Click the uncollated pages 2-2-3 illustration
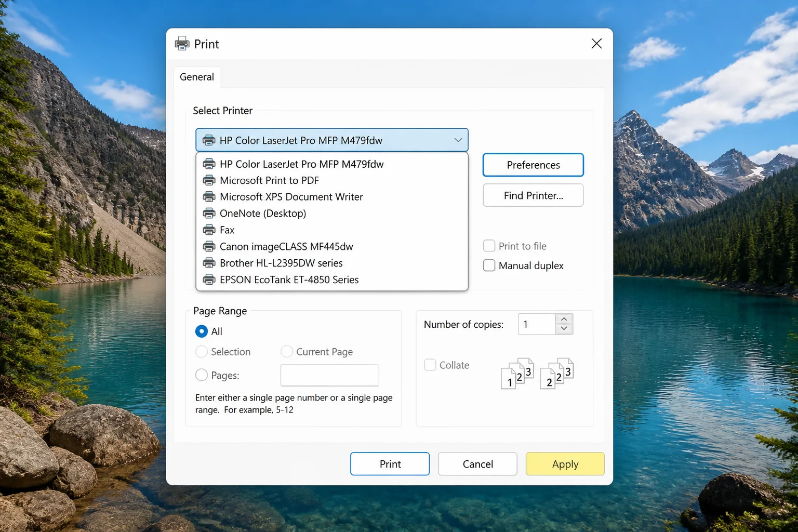798x532 pixels. [556, 374]
